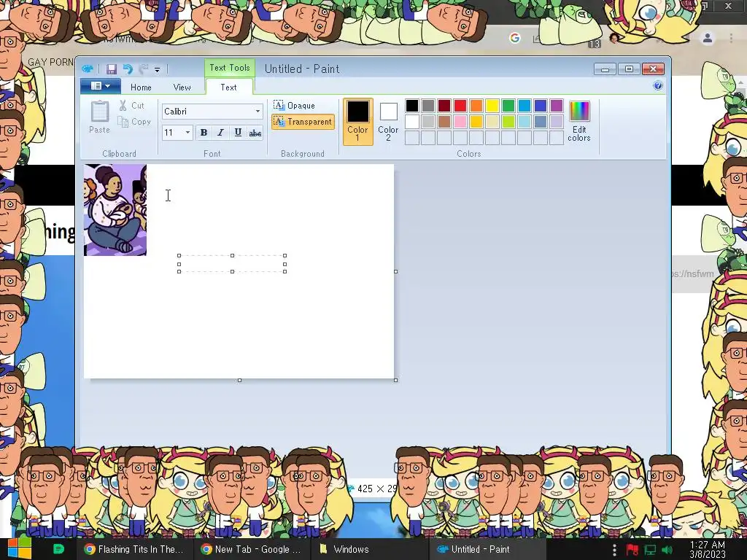Maximize the Paint window

629,69
